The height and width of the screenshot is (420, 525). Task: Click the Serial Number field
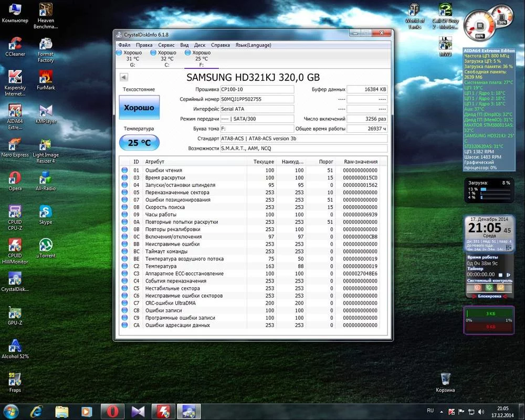[257, 99]
